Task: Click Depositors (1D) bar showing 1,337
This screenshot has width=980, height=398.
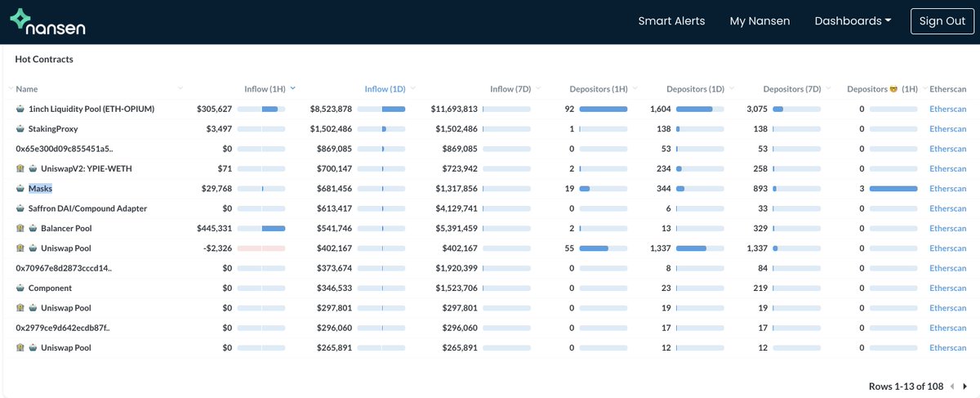Action: pyautogui.click(x=700, y=248)
